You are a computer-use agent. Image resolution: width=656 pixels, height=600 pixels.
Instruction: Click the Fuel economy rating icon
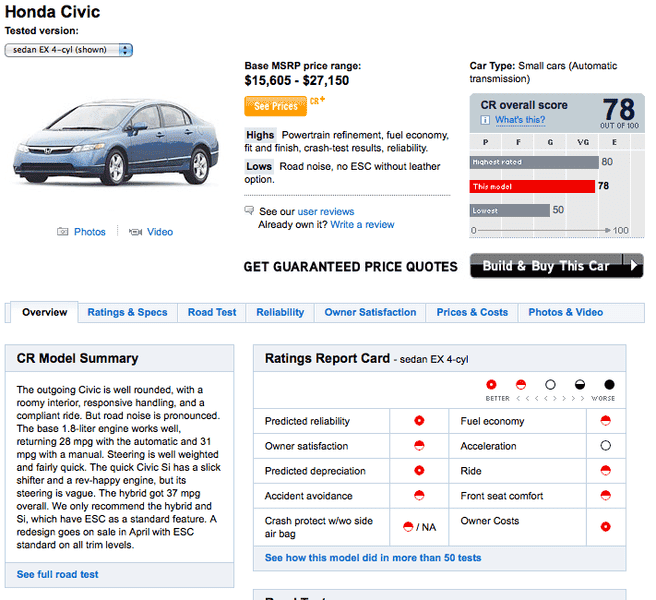605,421
